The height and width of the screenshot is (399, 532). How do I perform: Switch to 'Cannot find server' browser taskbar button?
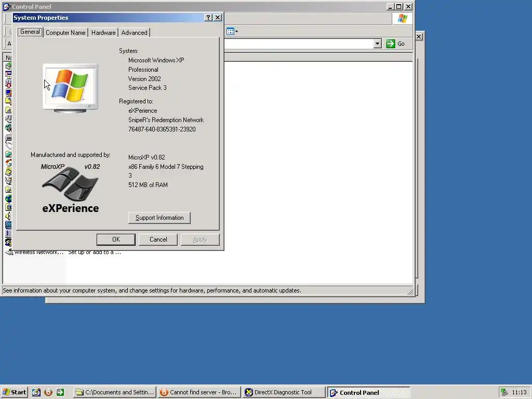(199, 393)
